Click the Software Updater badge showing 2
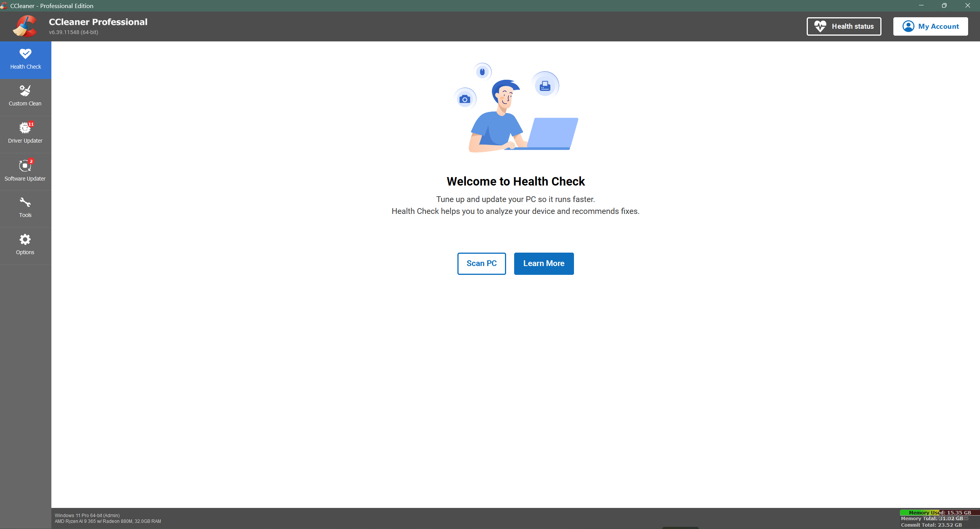 tap(31, 161)
